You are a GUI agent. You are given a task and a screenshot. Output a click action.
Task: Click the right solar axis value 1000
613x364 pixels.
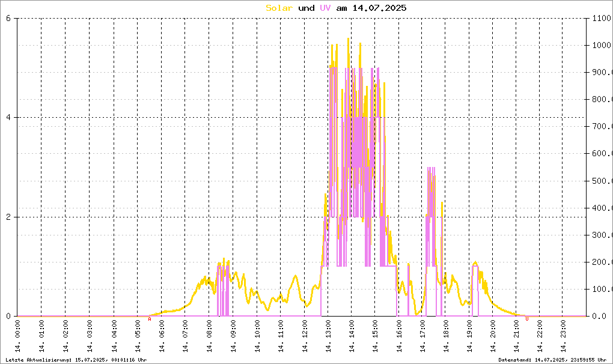tap(602, 45)
